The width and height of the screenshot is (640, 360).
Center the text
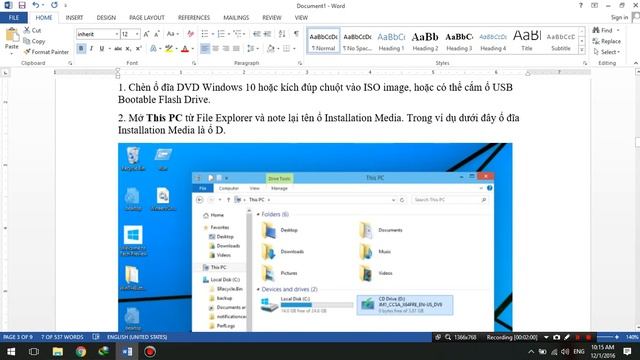(x=216, y=49)
